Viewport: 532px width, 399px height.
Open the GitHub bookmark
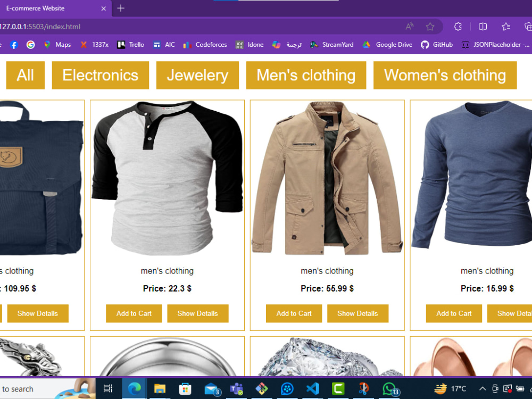[436, 45]
